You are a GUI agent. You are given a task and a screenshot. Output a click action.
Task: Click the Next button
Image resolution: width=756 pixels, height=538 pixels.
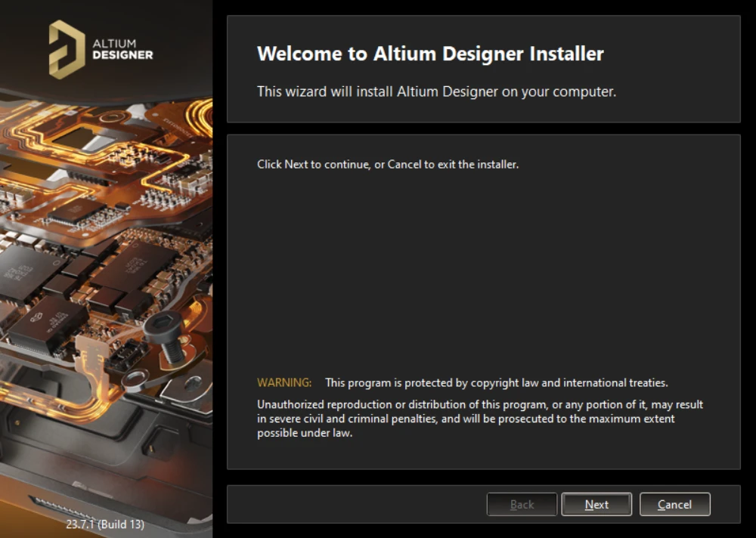[596, 505]
